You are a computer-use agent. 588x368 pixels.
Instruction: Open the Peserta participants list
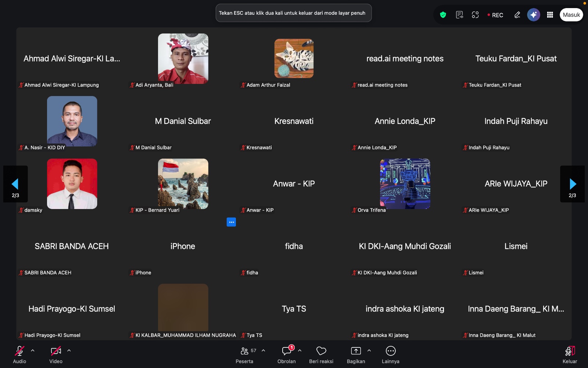[x=244, y=355]
